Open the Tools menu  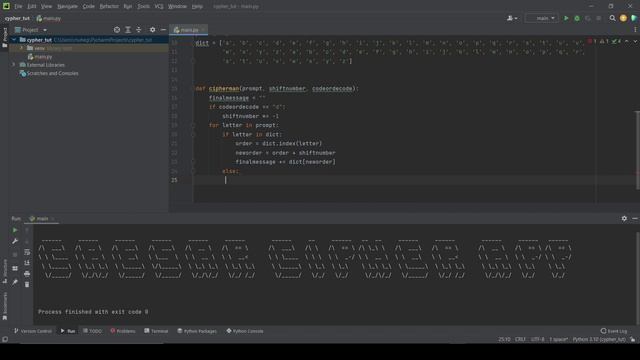click(x=143, y=7)
